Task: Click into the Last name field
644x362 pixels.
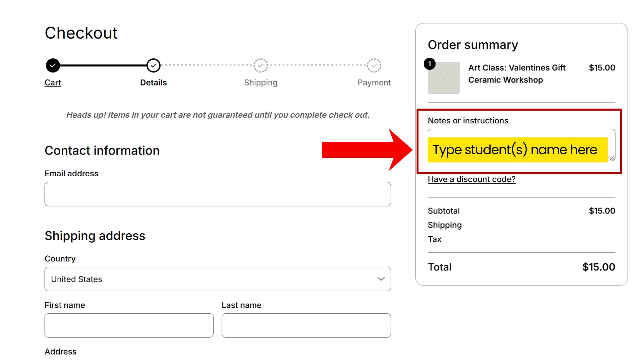Action: coord(306,325)
